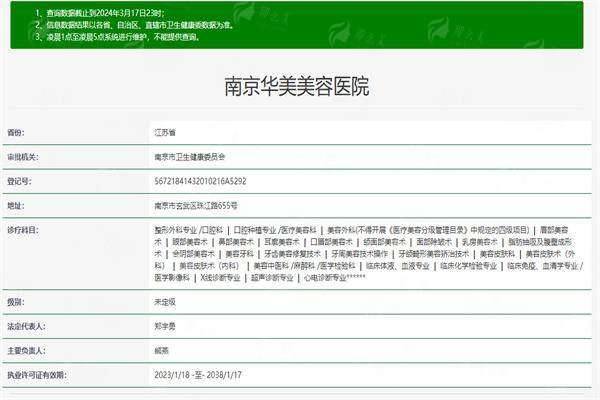Click notice line 3 about 凌晨1点至凌晨5点 maintenance
Viewport: 600px width, 400px height.
[x=117, y=37]
